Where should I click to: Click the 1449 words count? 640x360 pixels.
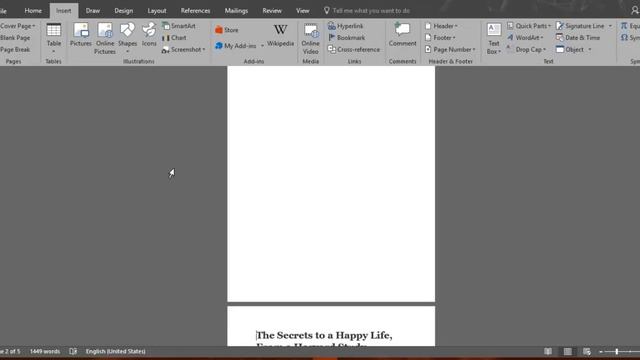[x=45, y=351]
